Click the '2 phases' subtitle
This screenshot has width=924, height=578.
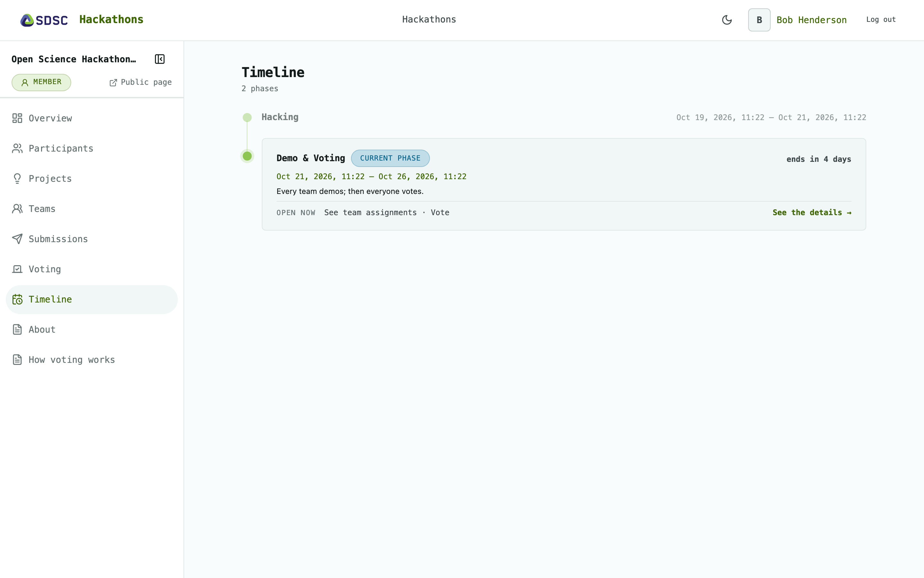pos(260,89)
